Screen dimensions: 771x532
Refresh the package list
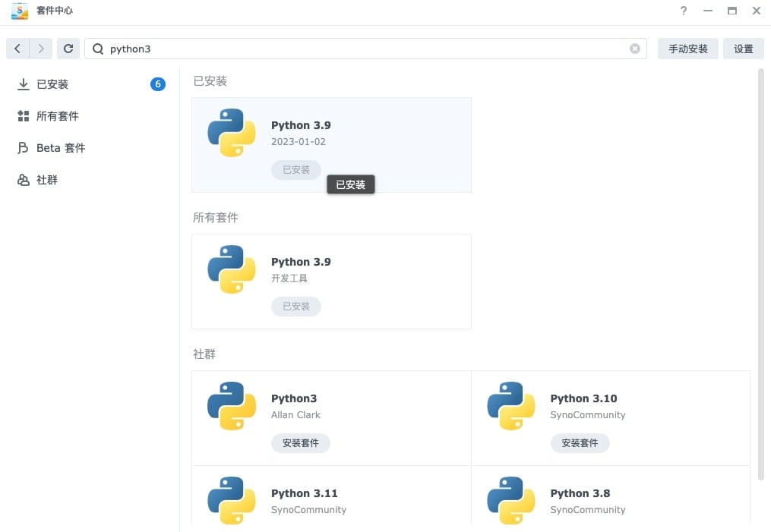[x=68, y=49]
